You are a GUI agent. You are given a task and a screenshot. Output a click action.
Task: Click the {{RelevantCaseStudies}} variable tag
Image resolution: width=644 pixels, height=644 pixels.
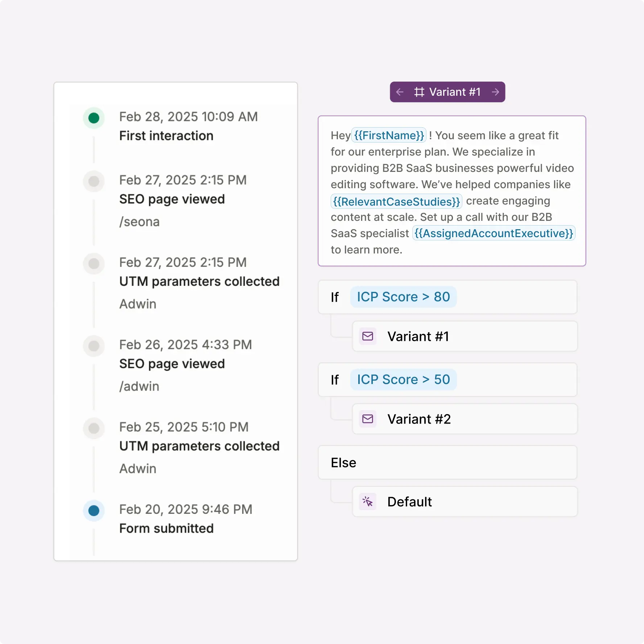[396, 201]
